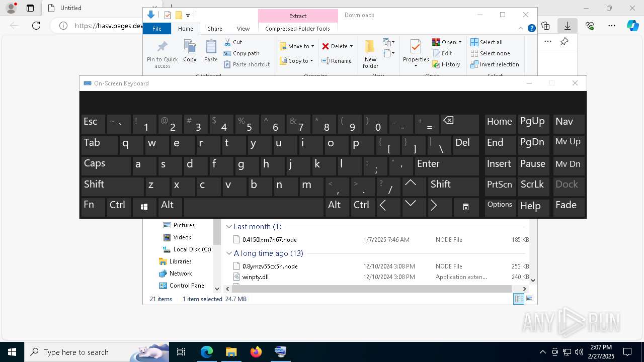Open the File menu tab
The image size is (644, 362).
coord(157,29)
